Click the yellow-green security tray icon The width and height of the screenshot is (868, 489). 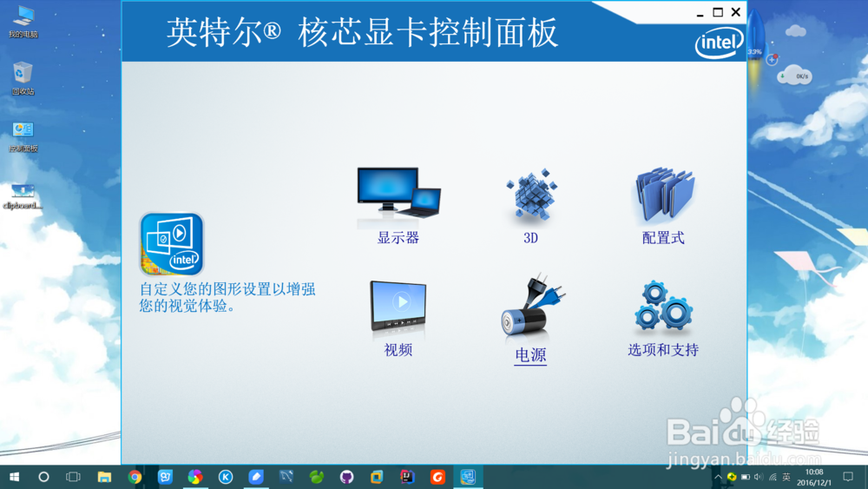click(732, 477)
